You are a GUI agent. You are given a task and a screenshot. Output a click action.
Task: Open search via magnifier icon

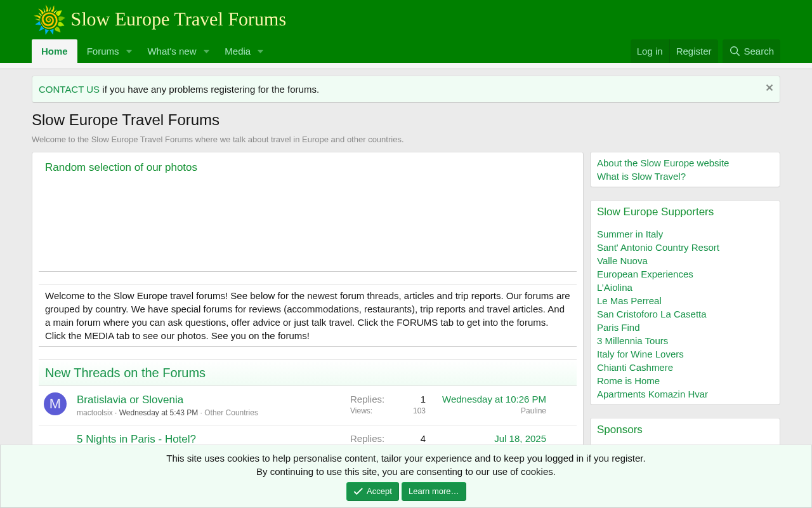735,51
